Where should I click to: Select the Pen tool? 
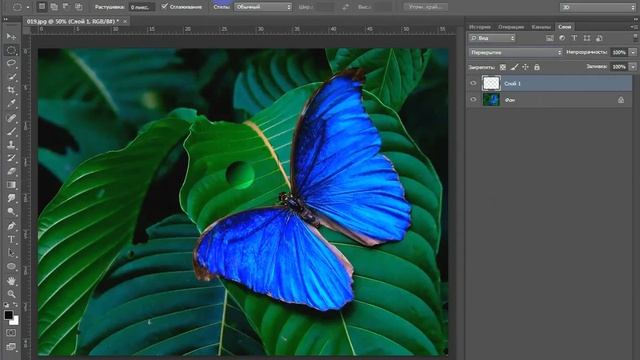[11, 226]
